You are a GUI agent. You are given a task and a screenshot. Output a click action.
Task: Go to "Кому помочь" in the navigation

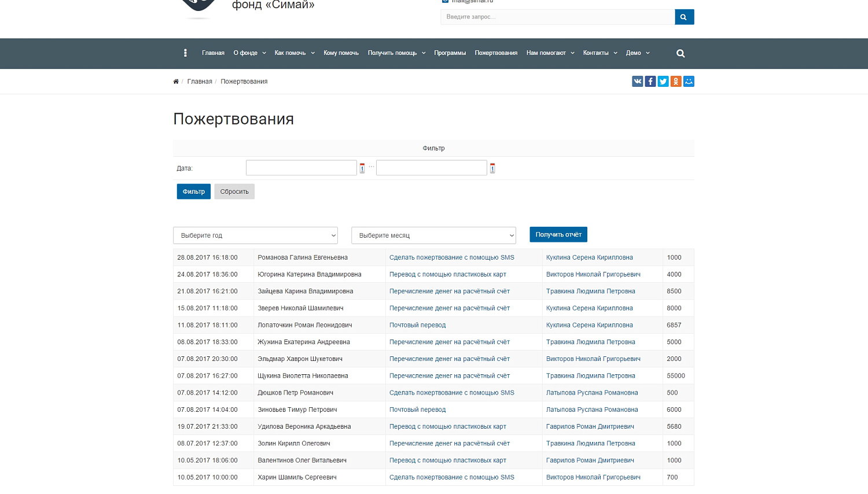point(341,53)
